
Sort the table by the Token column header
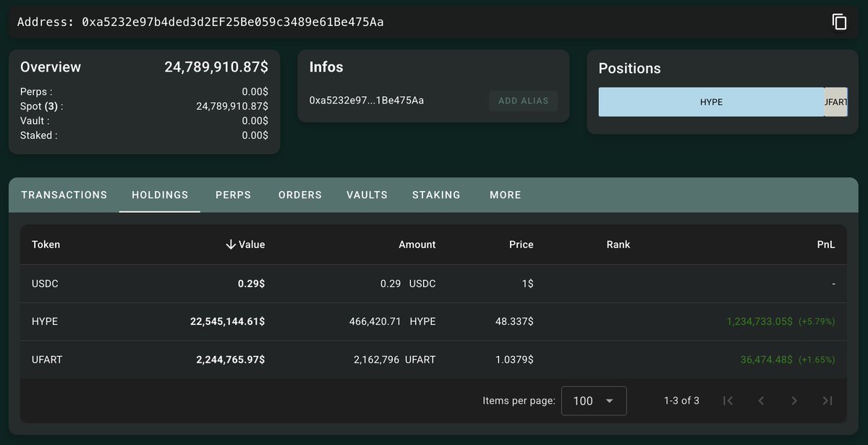tap(46, 245)
